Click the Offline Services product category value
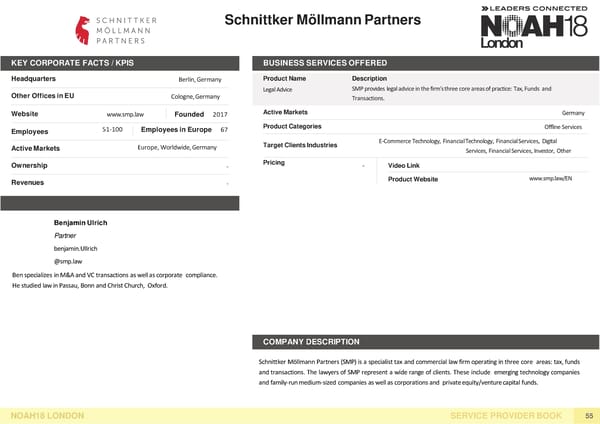 (564, 127)
